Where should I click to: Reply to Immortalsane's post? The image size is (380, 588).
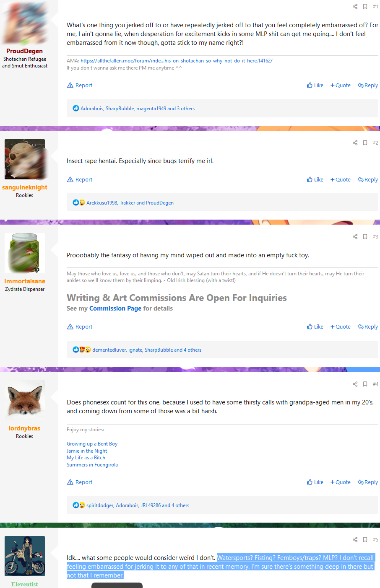point(368,326)
